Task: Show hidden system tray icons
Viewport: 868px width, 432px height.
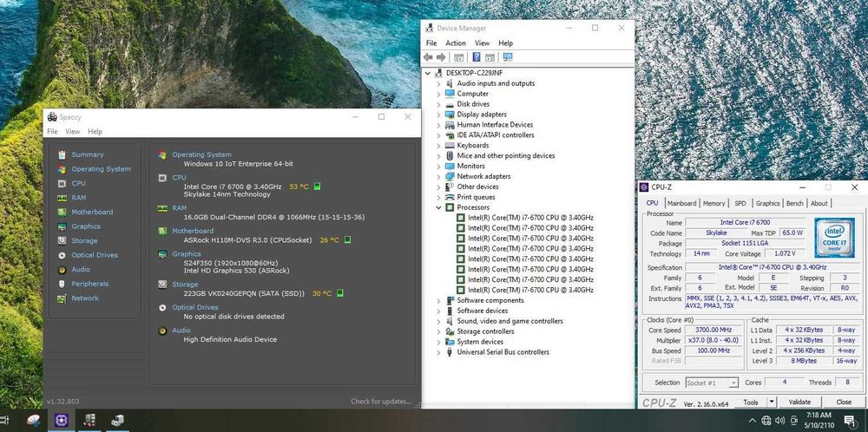Action: tap(752, 421)
